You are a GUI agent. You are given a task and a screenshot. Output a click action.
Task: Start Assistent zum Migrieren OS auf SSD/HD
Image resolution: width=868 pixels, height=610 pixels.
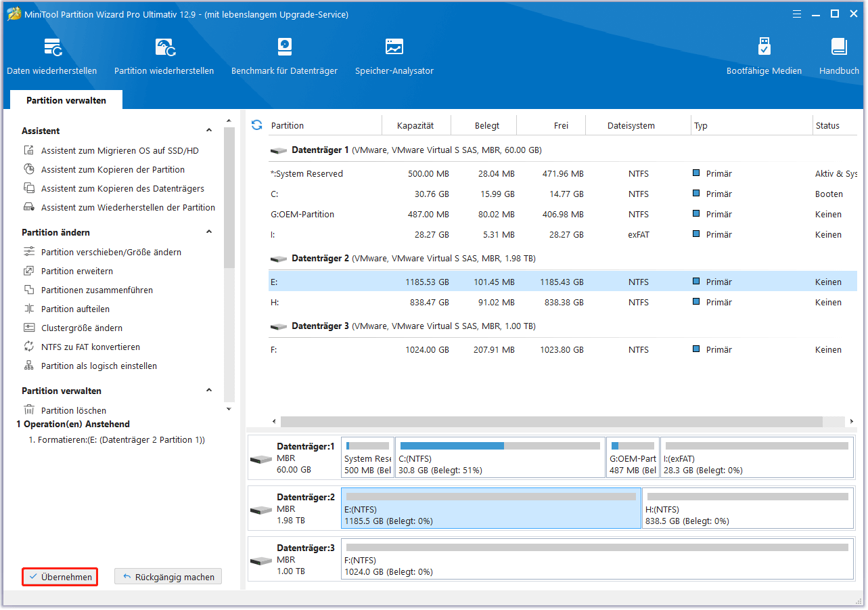(x=120, y=151)
